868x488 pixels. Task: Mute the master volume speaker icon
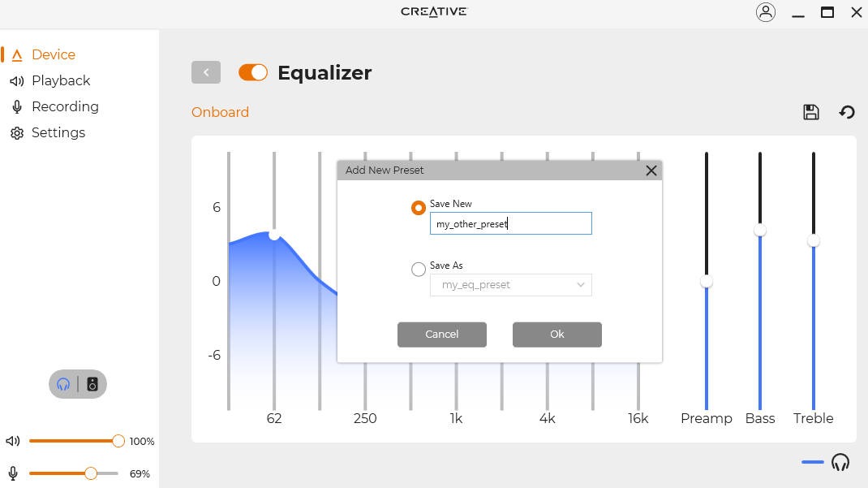pos(13,441)
